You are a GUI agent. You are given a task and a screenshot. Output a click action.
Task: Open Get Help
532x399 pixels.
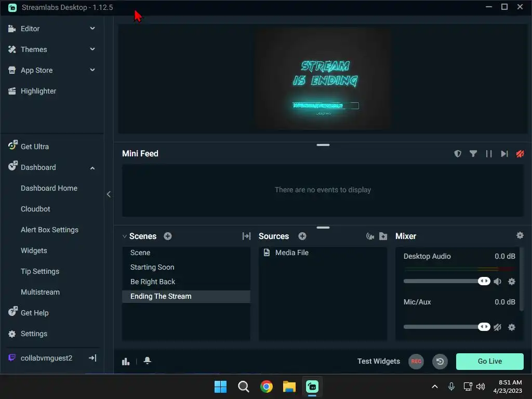35,313
